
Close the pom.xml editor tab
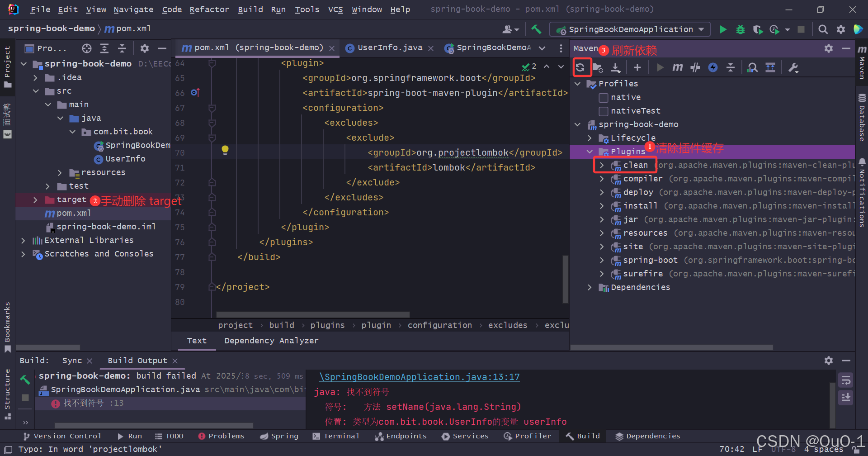click(x=332, y=48)
